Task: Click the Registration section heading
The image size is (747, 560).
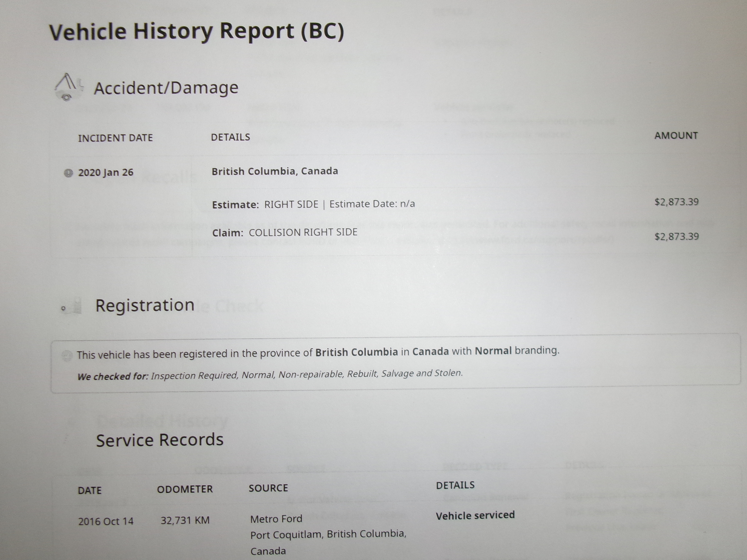Action: (x=145, y=305)
